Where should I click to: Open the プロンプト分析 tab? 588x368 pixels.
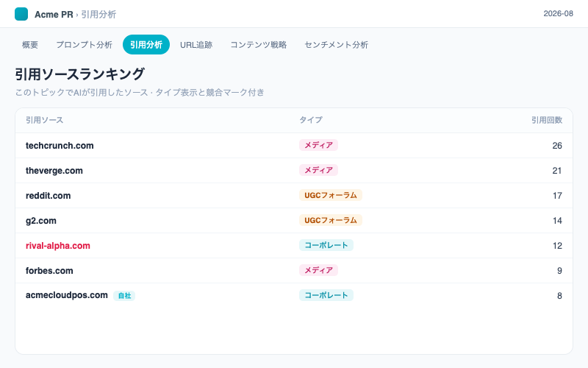[x=84, y=45]
